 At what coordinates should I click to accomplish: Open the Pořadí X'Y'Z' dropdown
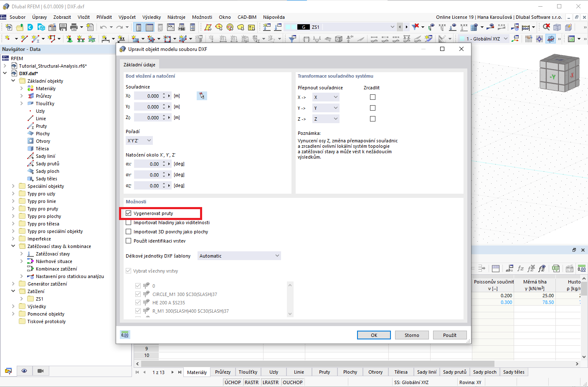[139, 141]
